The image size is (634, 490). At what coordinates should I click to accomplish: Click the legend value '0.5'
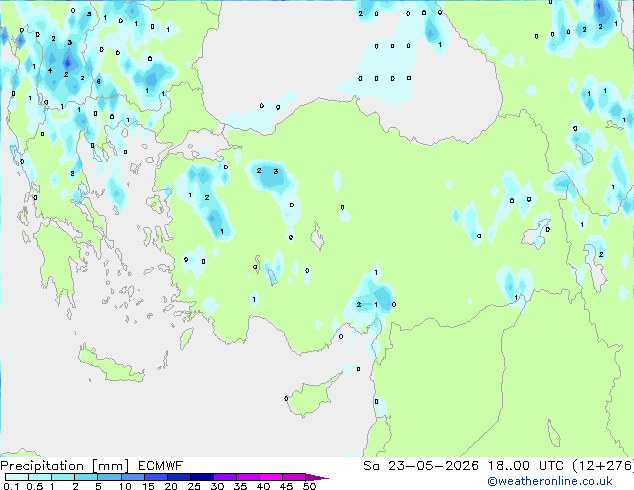(35, 486)
